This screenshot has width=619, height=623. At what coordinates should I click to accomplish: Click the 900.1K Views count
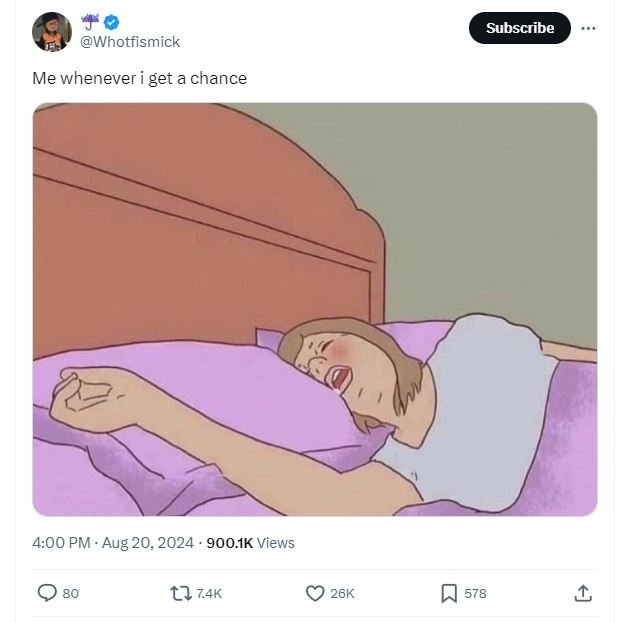250,542
